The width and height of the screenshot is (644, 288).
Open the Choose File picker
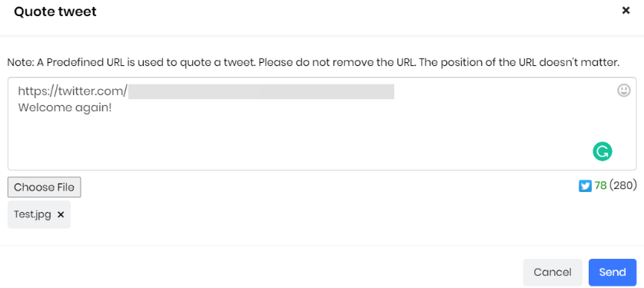[45, 187]
